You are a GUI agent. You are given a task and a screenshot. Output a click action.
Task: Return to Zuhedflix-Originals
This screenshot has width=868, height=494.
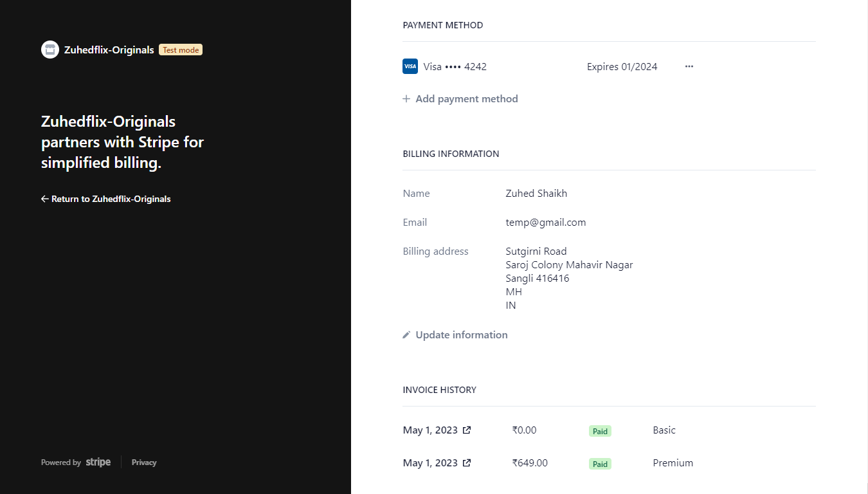pos(106,199)
